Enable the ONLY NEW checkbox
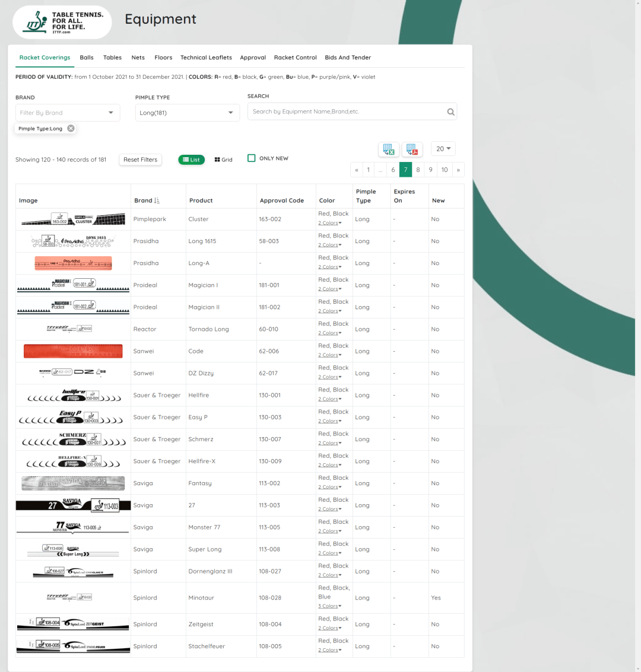Viewport: 641px width, 672px height. (252, 158)
